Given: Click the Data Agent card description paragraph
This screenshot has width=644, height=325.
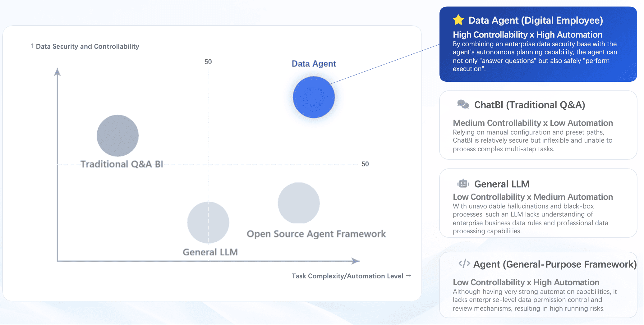Looking at the screenshot, I should pos(535,57).
